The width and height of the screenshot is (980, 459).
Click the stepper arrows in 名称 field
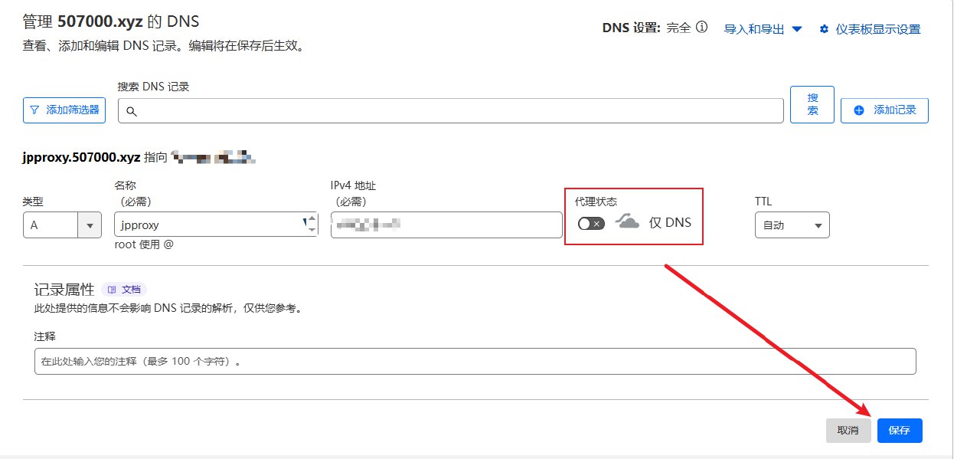tap(310, 224)
